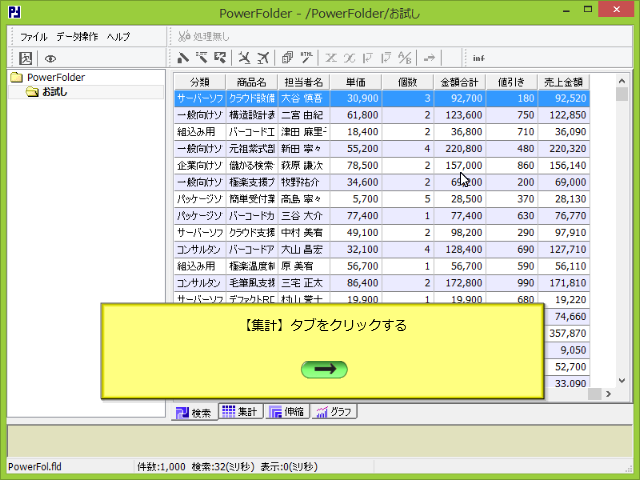Click the marker with selection box toolbar icon

click(x=220, y=58)
